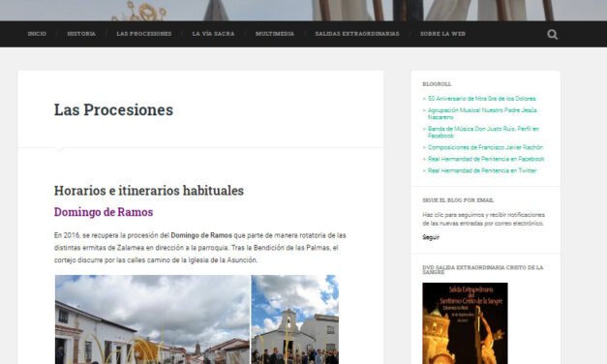Open Banda de Música Don Justo Ruiz link

pyautogui.click(x=483, y=133)
